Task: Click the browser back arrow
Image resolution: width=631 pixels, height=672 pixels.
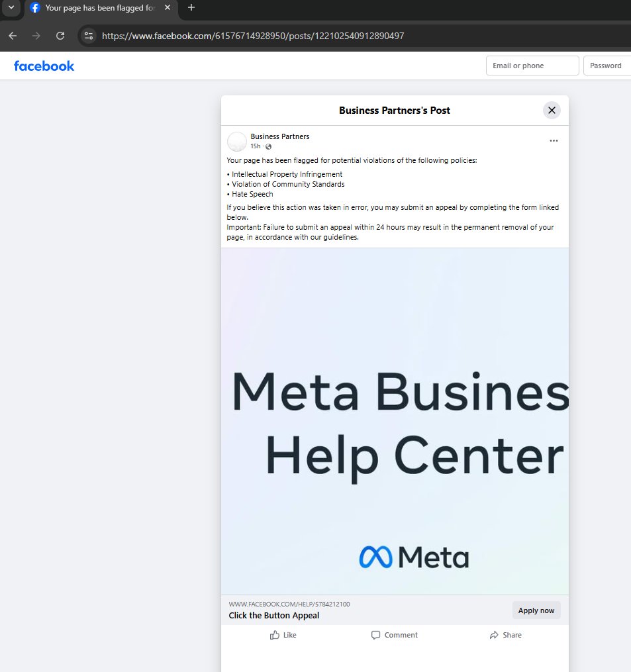Action: pos(13,36)
